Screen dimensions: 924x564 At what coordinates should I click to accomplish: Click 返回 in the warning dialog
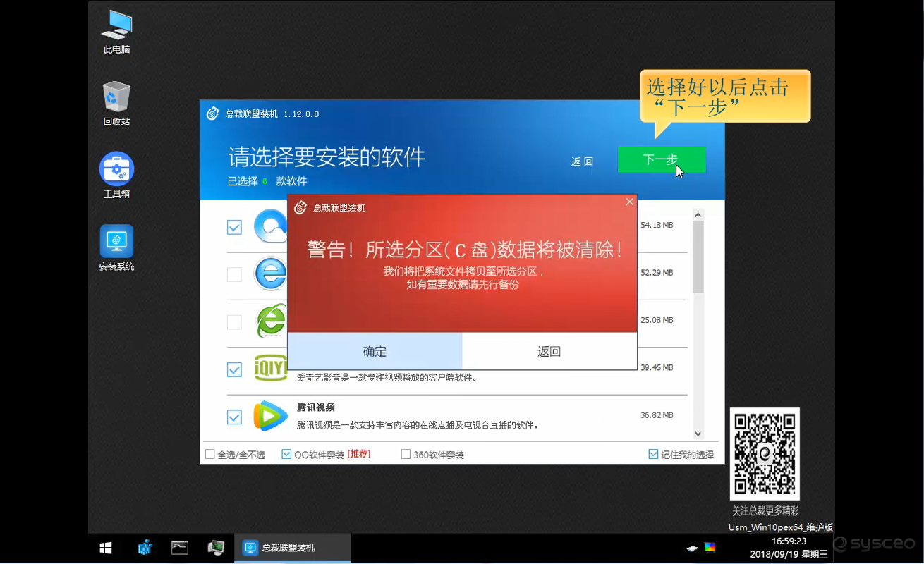pyautogui.click(x=549, y=351)
